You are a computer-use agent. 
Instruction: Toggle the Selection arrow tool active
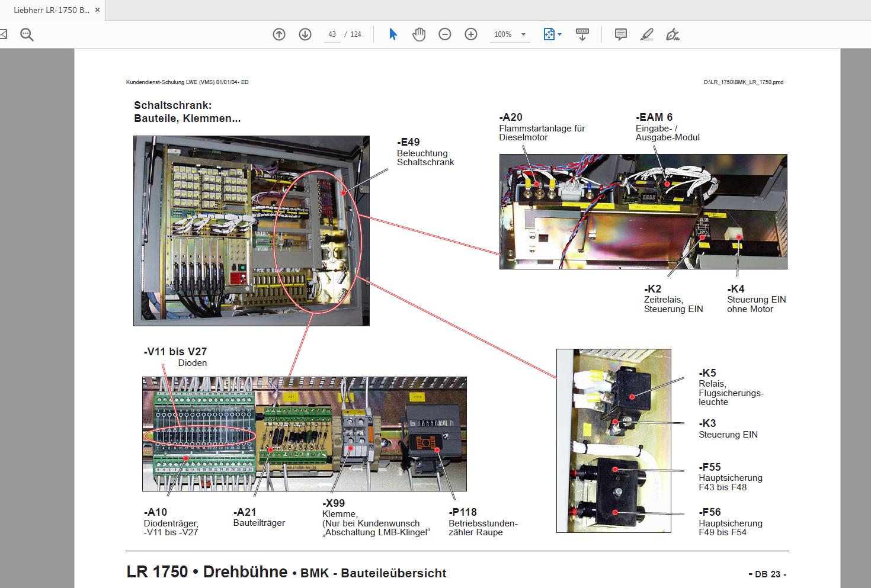point(393,34)
